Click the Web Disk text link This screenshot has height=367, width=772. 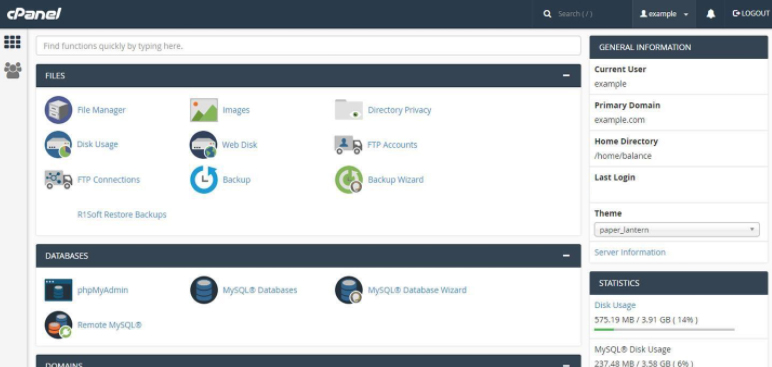(239, 145)
